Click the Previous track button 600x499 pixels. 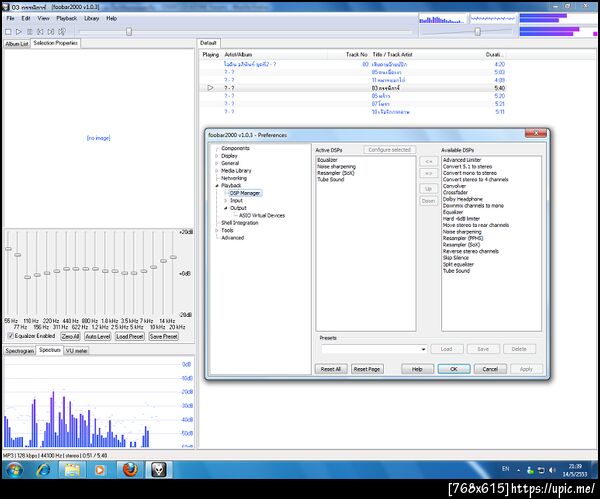(x=40, y=32)
